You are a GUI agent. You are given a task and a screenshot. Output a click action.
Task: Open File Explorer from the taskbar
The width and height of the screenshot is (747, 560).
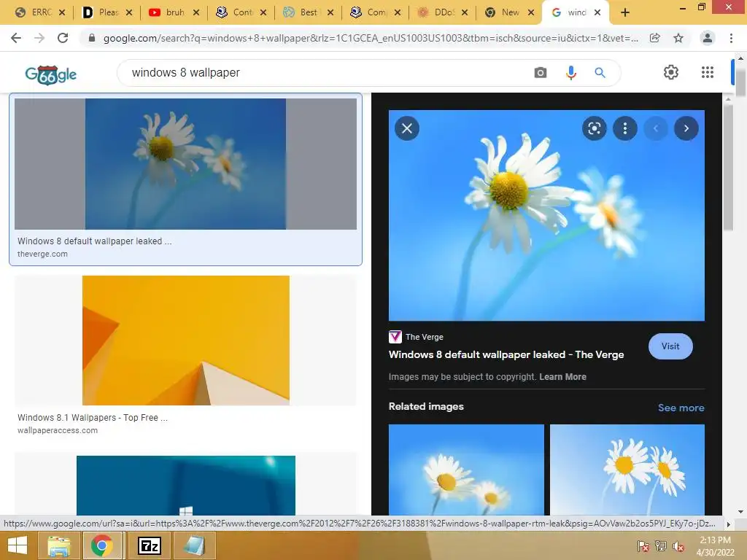[x=59, y=545]
